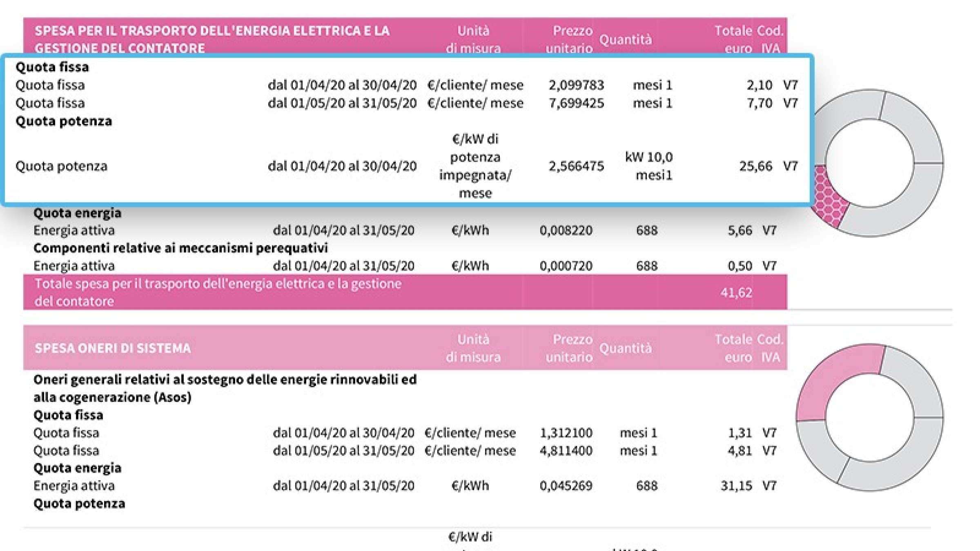Click 'Componenti relative ai meccanismi perequativi' heading
Image resolution: width=980 pixels, height=551 pixels.
pyautogui.click(x=180, y=248)
